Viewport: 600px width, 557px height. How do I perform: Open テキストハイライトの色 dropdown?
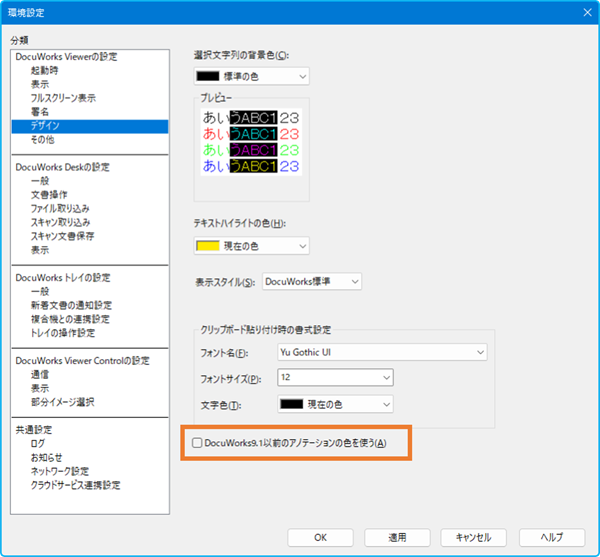tap(251, 245)
